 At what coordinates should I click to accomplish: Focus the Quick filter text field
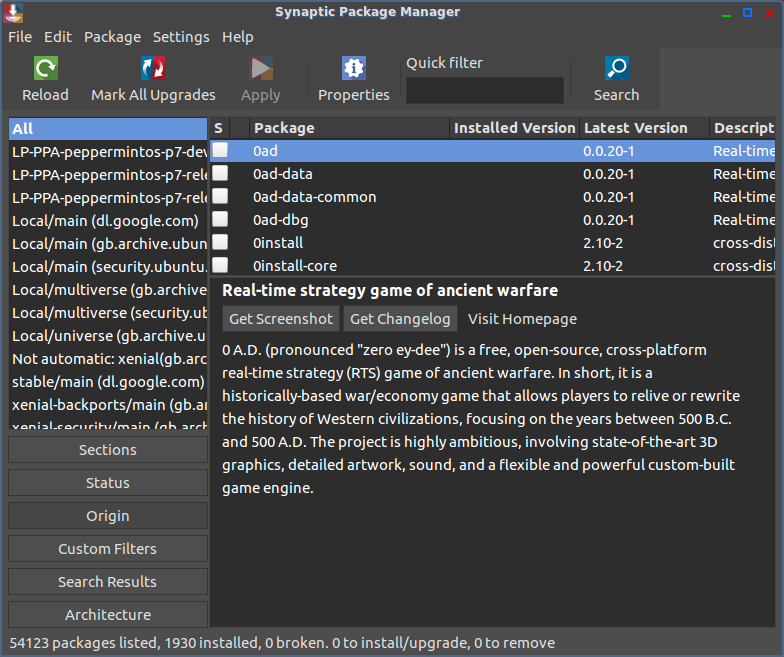tap(484, 90)
